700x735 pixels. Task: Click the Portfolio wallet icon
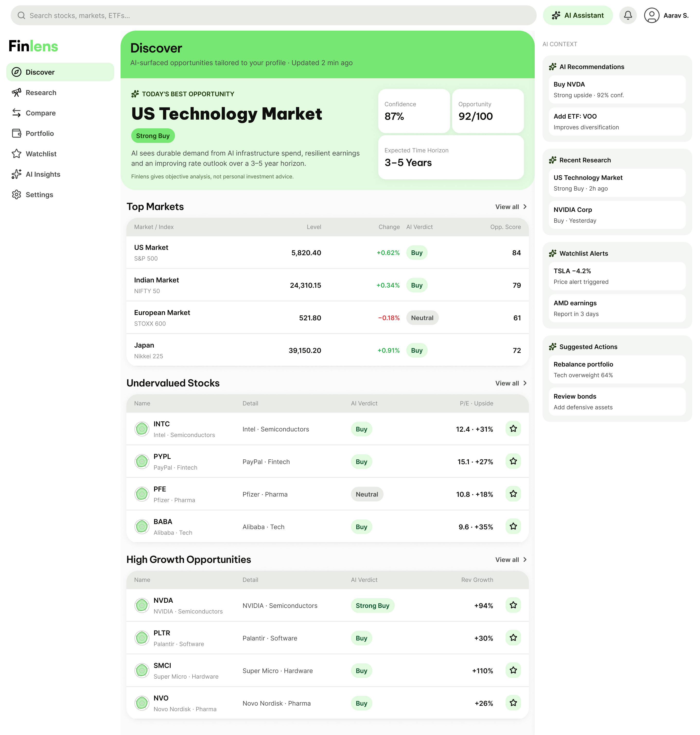tap(17, 133)
